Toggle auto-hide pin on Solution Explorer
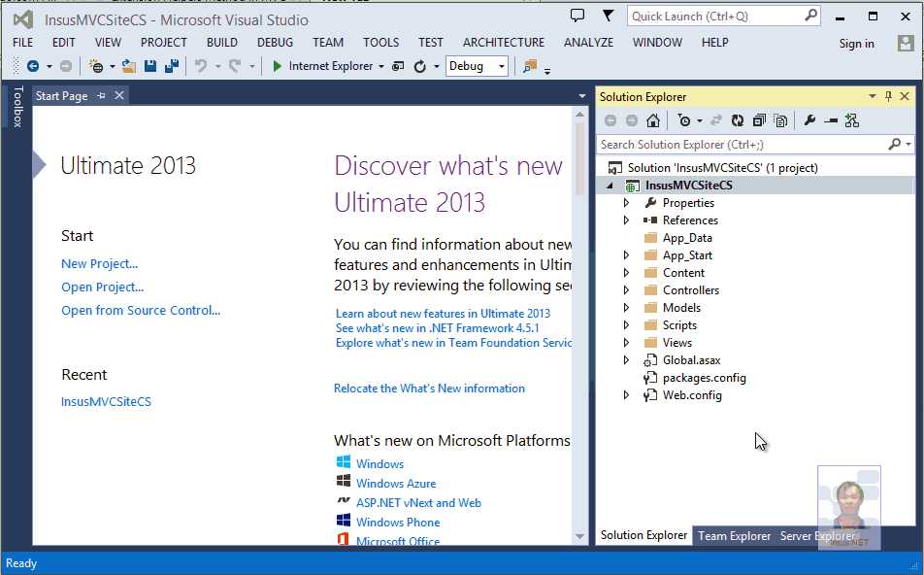 (889, 96)
